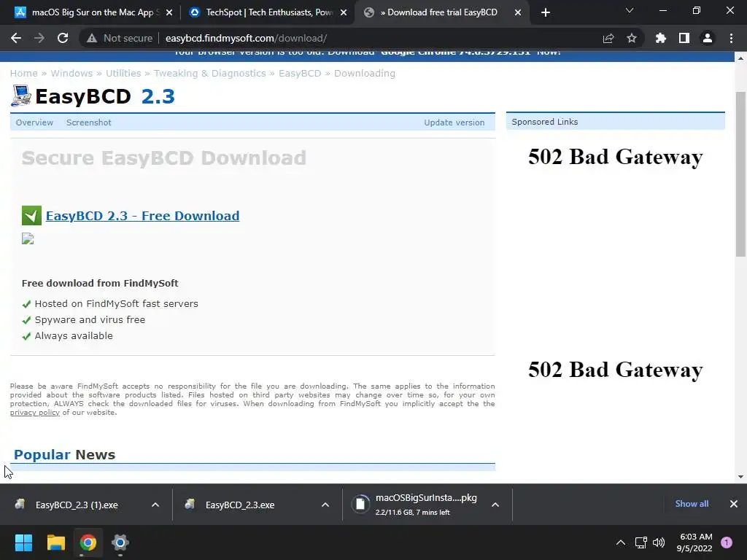Open the Overview section
747x560 pixels.
click(34, 122)
